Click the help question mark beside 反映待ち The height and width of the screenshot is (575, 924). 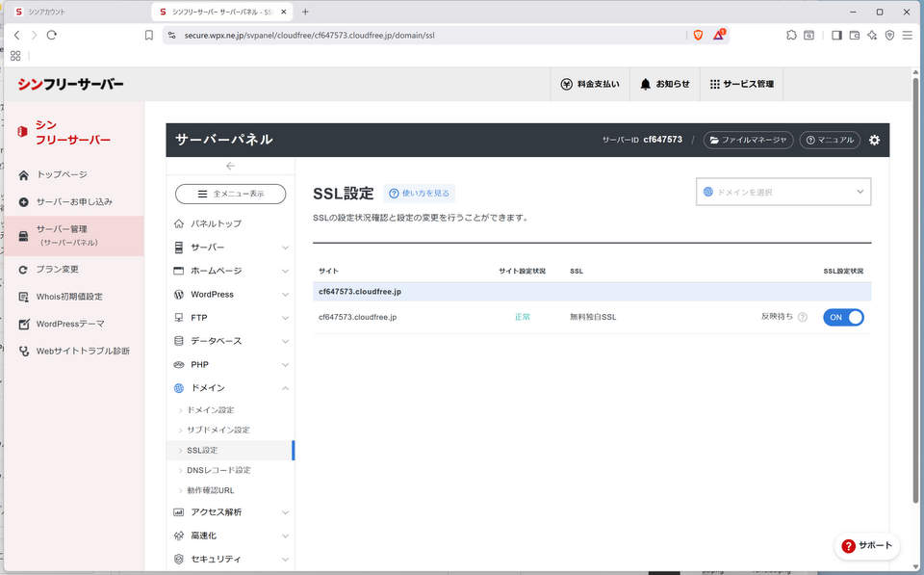tap(802, 317)
